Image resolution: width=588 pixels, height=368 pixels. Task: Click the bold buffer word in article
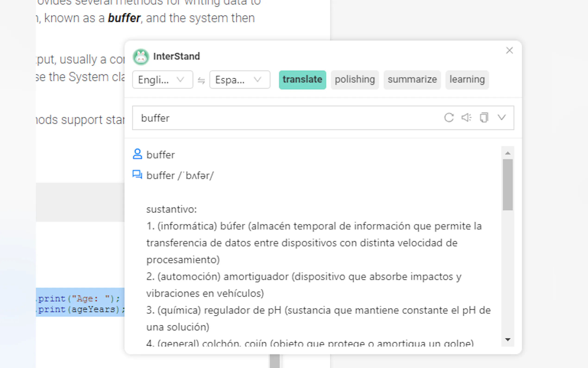pyautogui.click(x=124, y=18)
